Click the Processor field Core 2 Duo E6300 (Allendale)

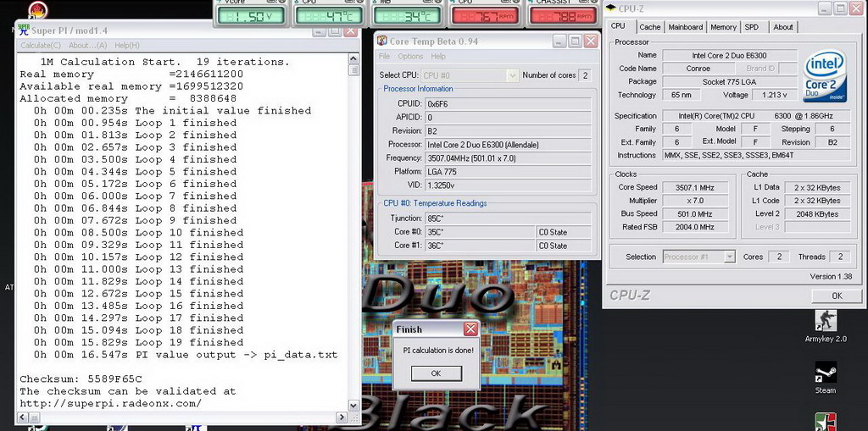508,145
